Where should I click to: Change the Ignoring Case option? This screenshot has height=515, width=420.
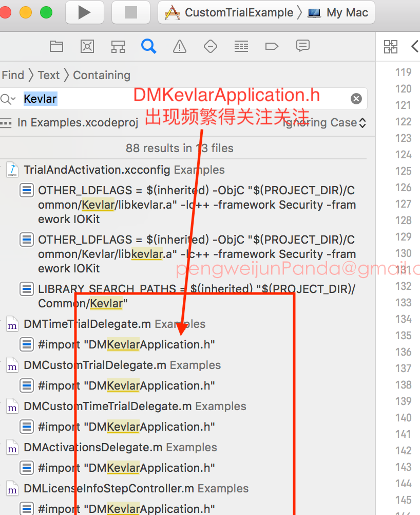click(324, 123)
